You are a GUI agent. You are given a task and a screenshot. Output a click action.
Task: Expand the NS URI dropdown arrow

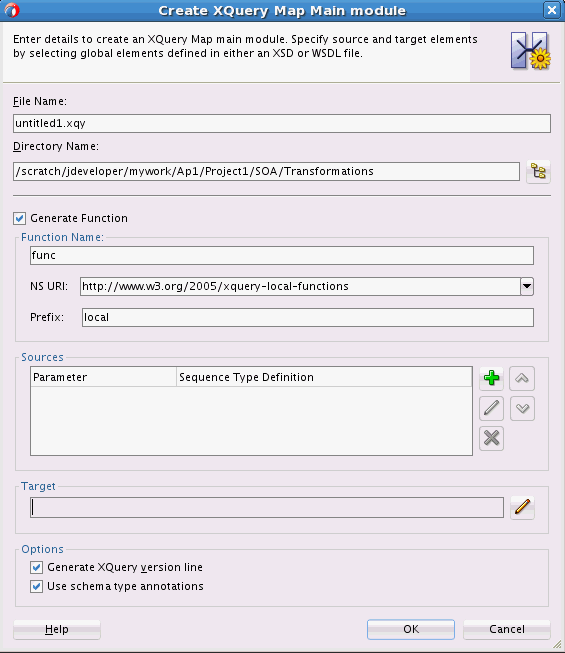(527, 287)
